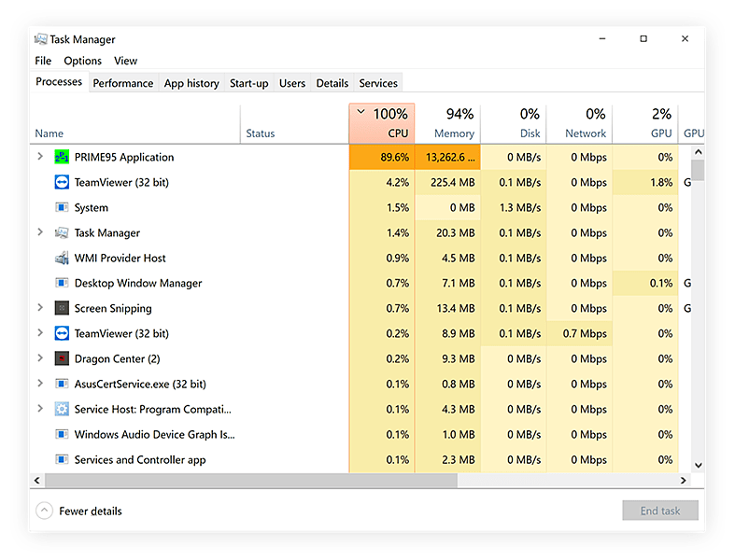
Task: Select Services and Controller app row
Action: point(140,460)
